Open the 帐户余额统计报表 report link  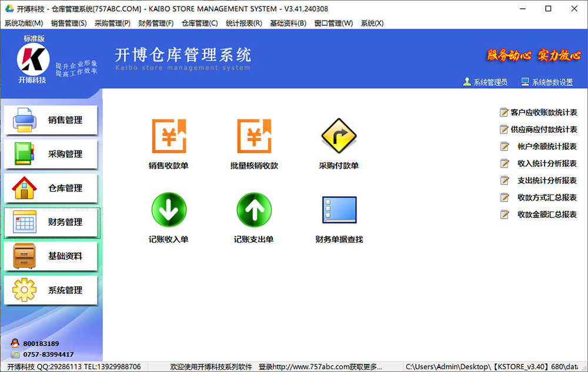coord(547,146)
